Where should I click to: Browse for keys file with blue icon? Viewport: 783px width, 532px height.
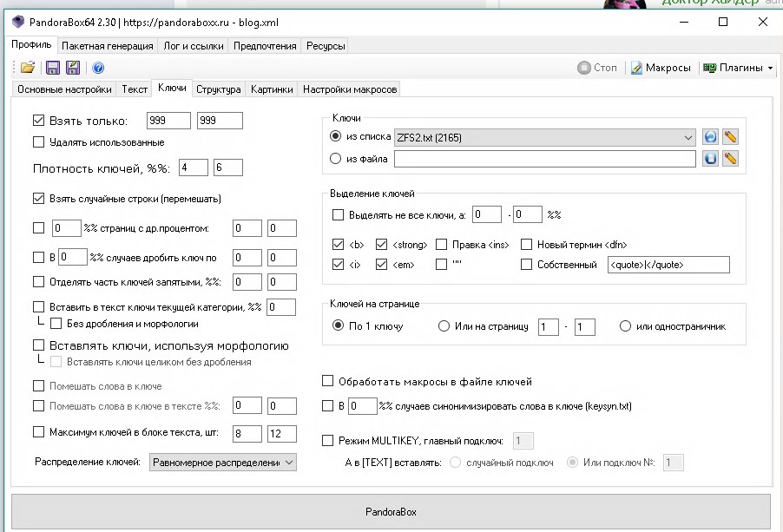710,159
